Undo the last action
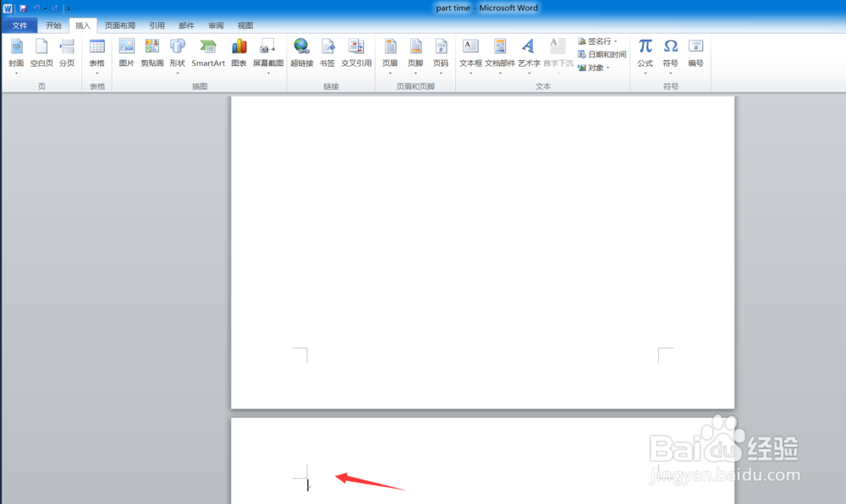 [x=36, y=8]
